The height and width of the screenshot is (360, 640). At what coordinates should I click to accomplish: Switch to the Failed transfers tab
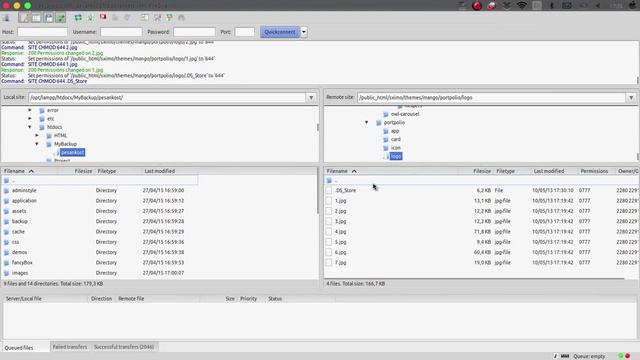70,347
